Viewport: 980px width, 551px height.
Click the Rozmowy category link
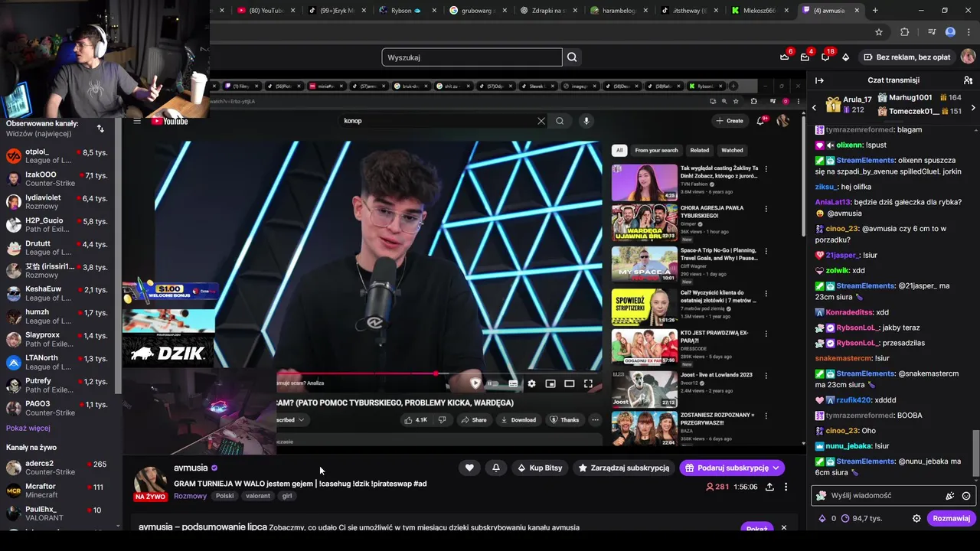tap(190, 496)
